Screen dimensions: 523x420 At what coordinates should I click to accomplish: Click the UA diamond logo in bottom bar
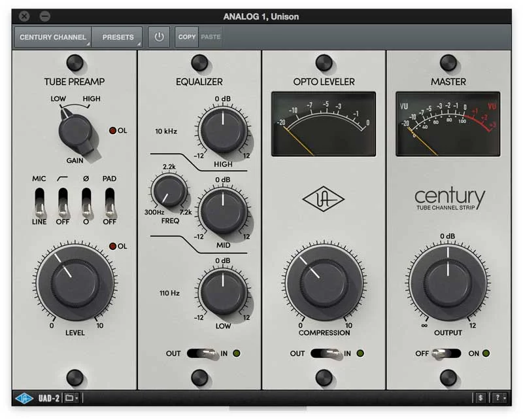[x=24, y=398]
